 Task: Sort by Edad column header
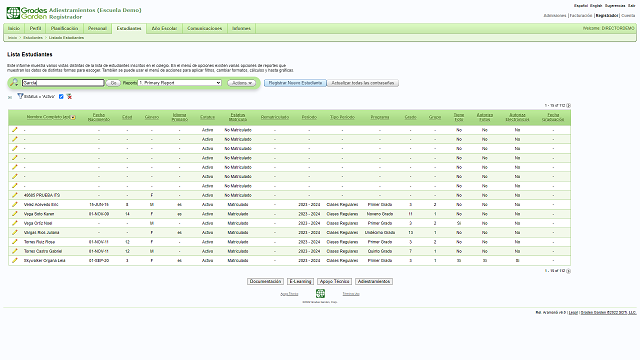tap(127, 117)
